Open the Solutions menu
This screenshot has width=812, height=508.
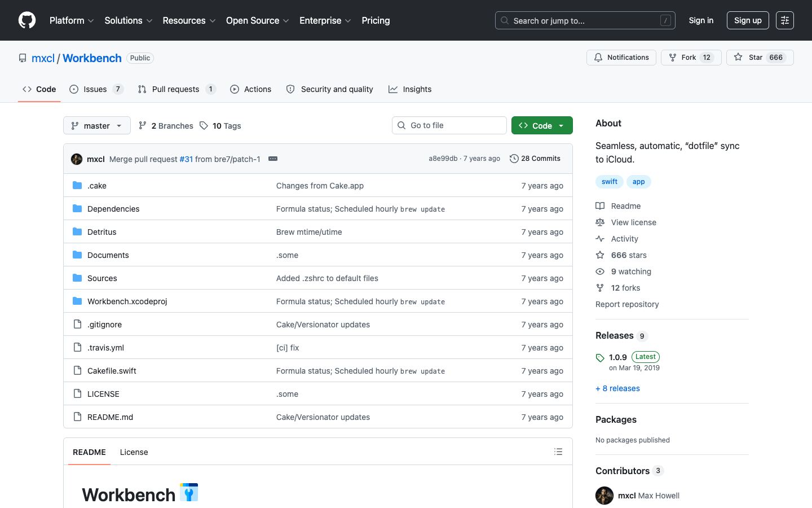click(x=129, y=20)
